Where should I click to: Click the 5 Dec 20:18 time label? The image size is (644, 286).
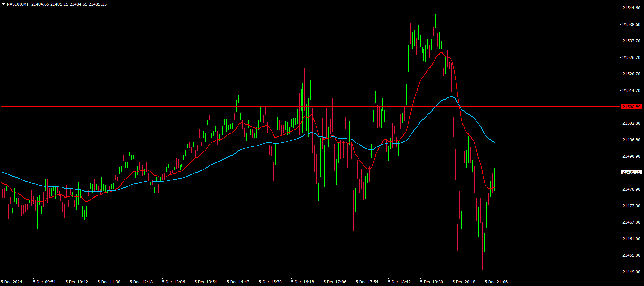pyautogui.click(x=464, y=282)
